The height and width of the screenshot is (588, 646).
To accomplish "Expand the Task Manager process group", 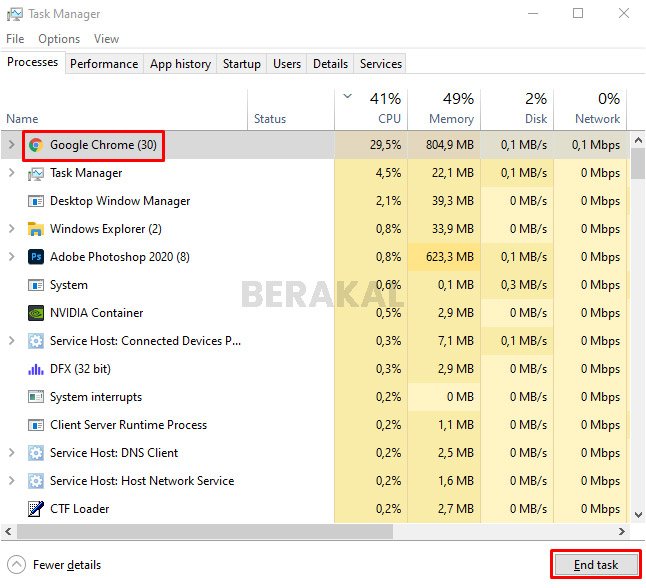I will click(x=12, y=173).
